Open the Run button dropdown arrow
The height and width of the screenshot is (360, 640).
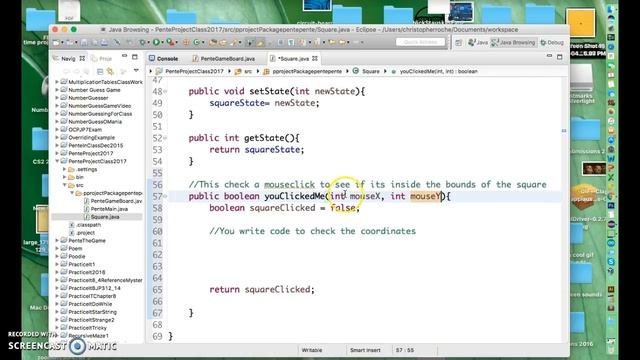[162, 42]
